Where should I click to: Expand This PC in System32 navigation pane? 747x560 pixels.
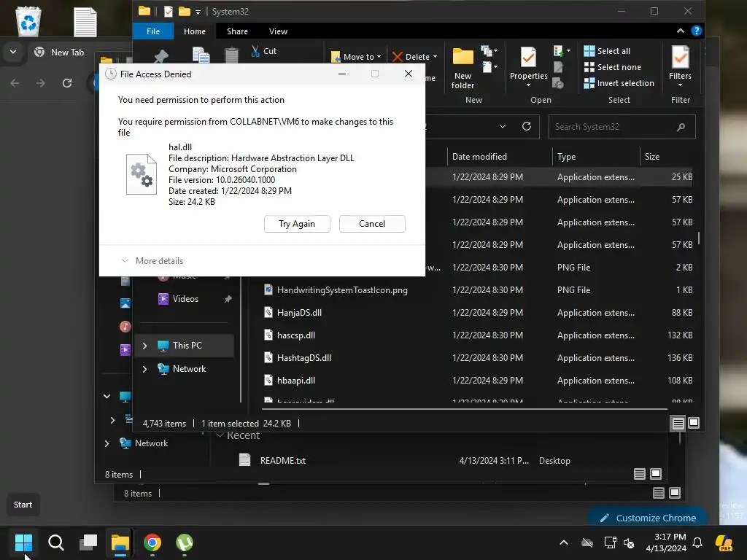click(145, 346)
